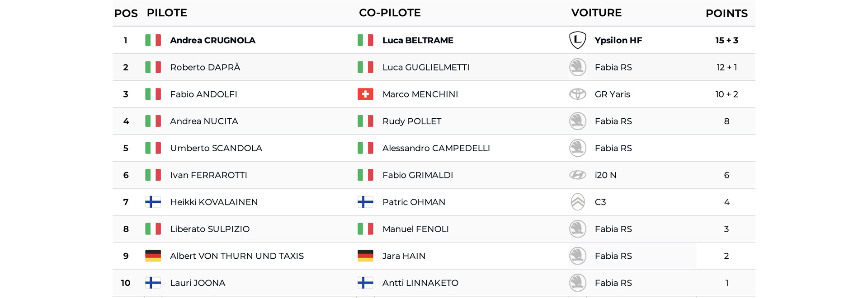Click the German flag beside Albert VON THURN UND TAXIS
This screenshot has height=298, width=868.
tap(153, 256)
